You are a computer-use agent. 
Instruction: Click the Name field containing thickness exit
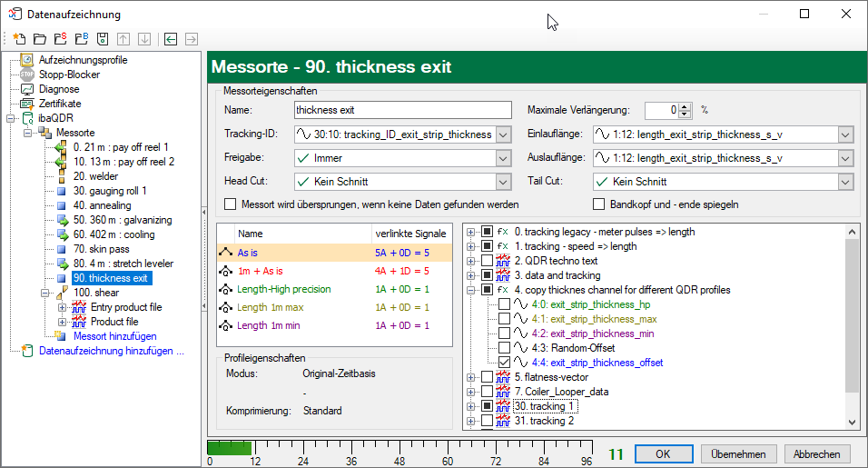[403, 110]
